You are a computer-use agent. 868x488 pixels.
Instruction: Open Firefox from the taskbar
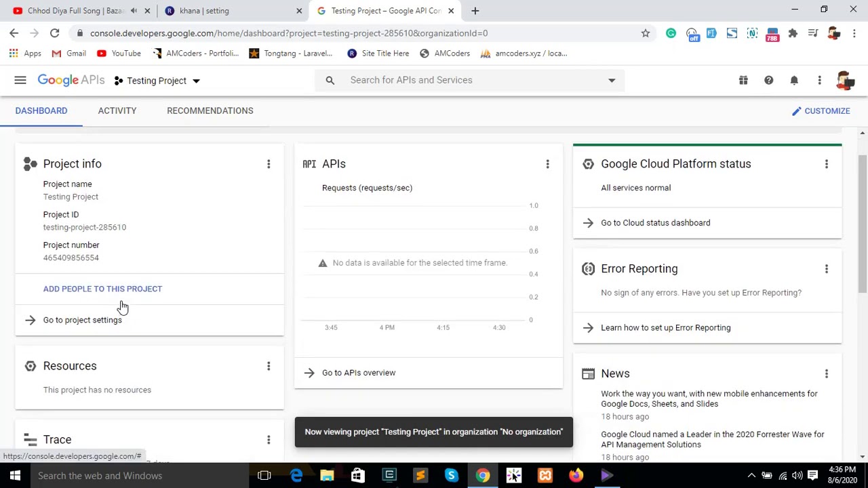576,476
